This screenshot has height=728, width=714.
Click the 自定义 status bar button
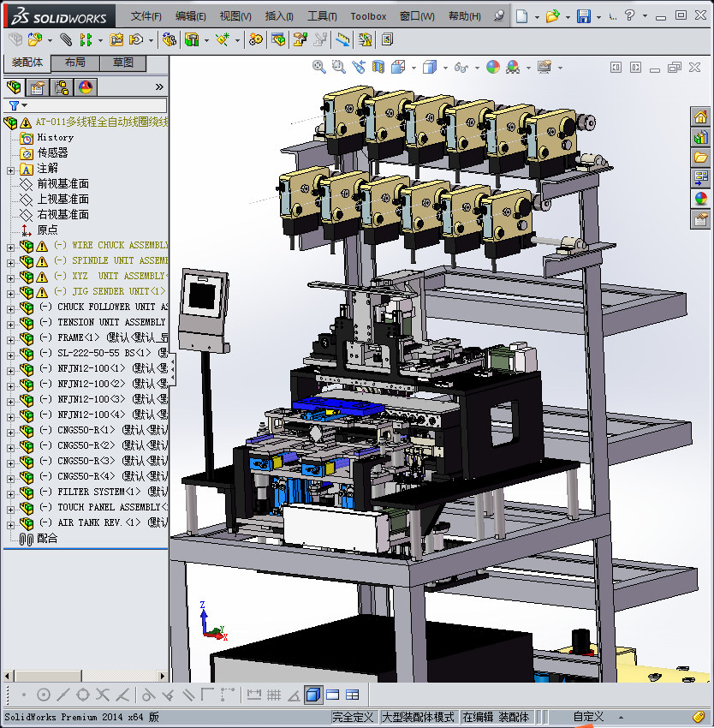click(x=588, y=717)
